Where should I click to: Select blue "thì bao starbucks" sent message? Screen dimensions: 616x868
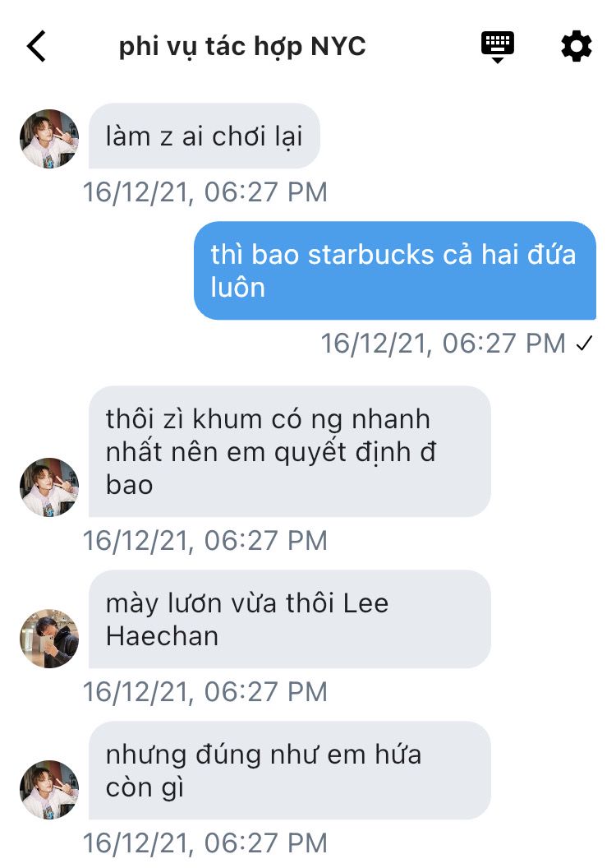395,270
